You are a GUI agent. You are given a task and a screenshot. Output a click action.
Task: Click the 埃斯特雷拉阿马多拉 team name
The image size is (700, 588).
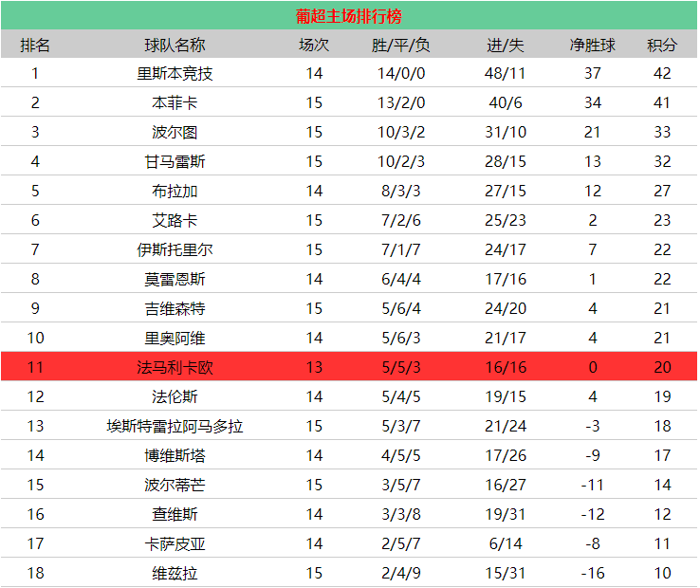(x=175, y=427)
